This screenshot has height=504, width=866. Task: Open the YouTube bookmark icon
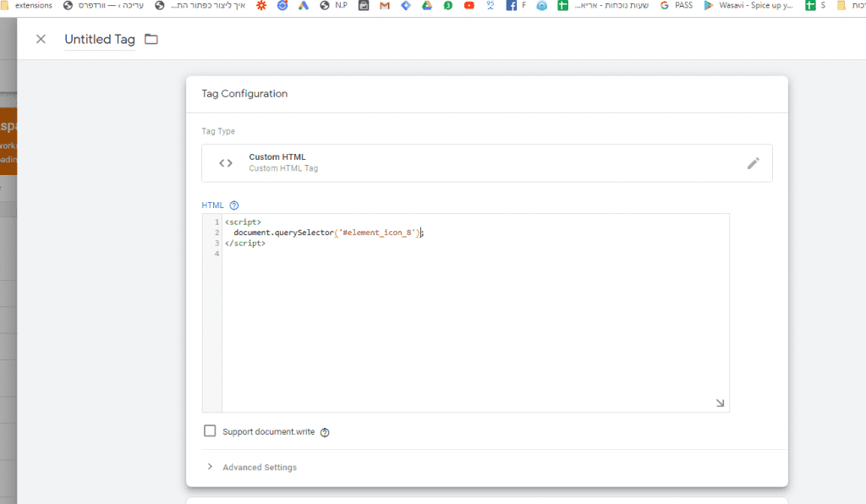click(469, 5)
